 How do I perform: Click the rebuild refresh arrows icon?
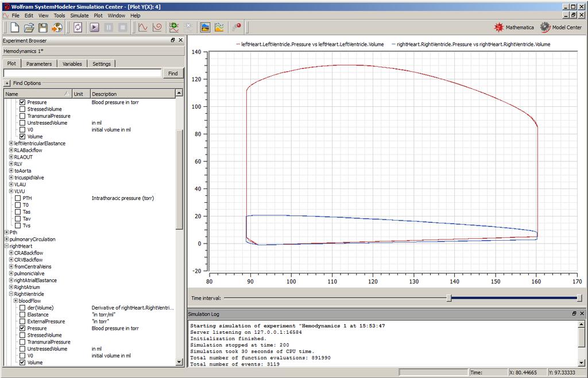(78, 28)
